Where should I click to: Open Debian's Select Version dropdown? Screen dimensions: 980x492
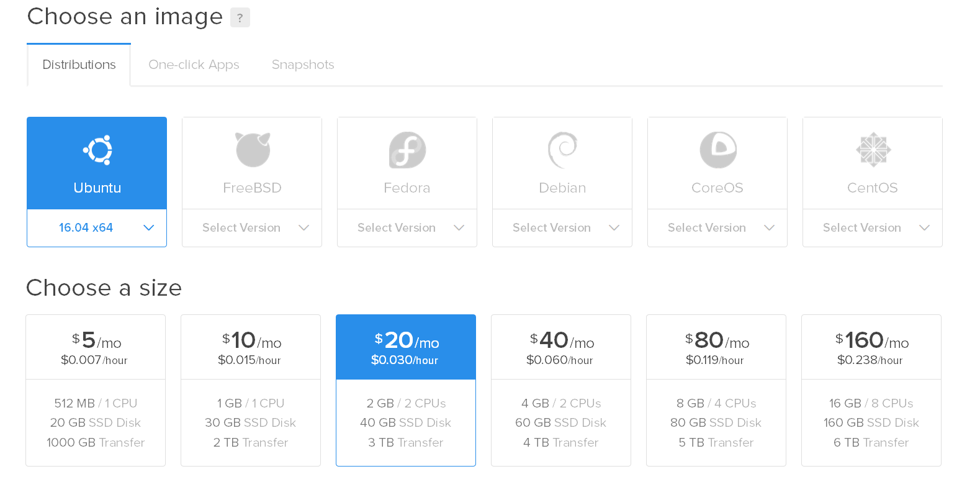coord(562,228)
